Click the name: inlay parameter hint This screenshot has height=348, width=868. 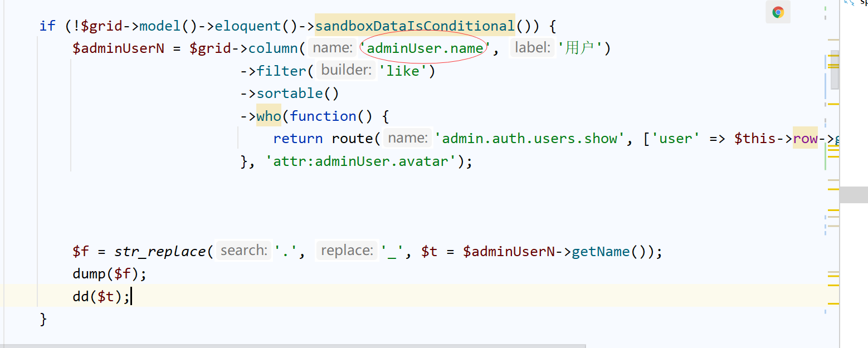pos(332,47)
